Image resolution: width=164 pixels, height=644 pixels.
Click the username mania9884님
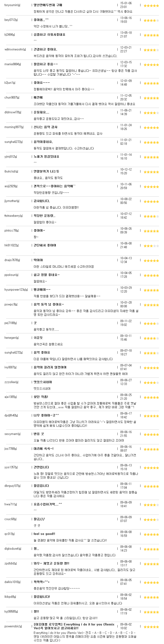tap(12, 64)
